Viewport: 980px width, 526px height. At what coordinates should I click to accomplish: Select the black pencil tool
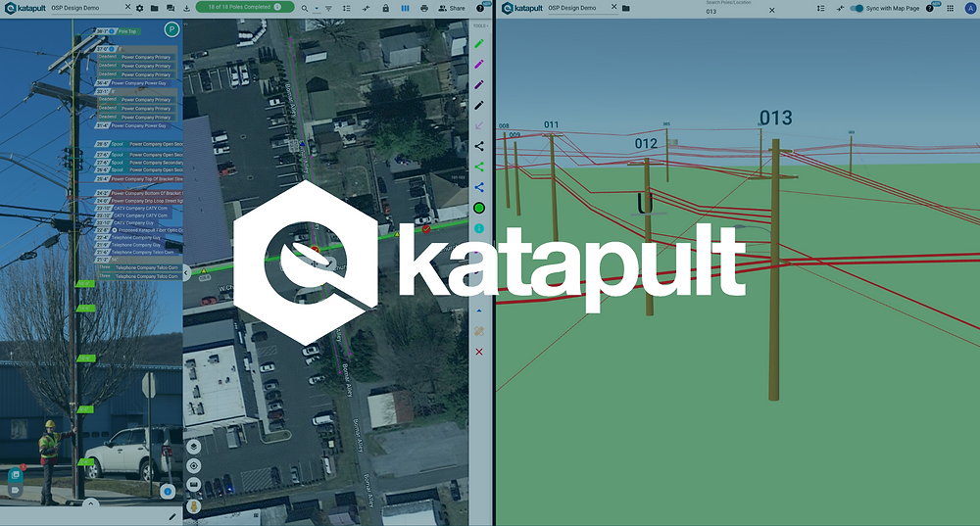click(x=479, y=106)
